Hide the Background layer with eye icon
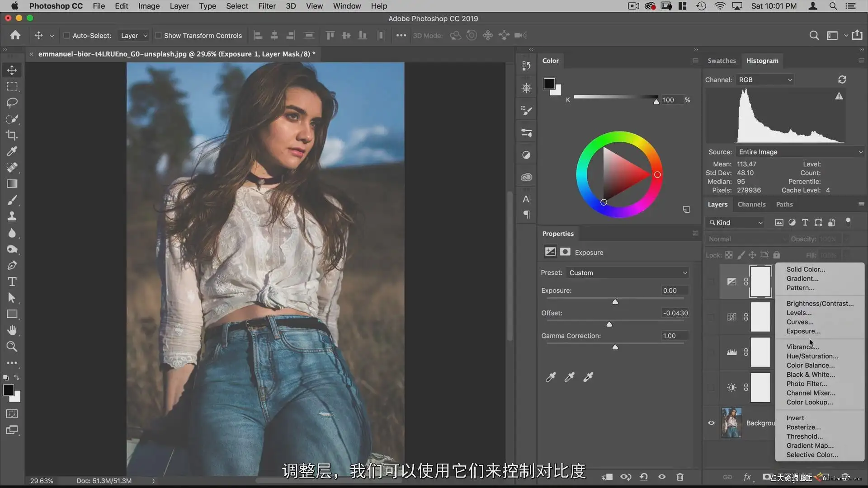 [x=711, y=423]
